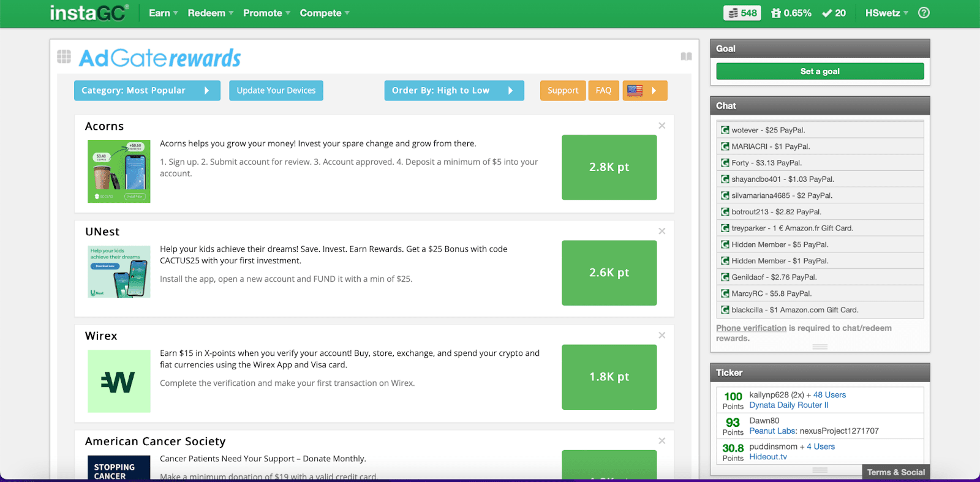Click the Chat panel header

820,105
